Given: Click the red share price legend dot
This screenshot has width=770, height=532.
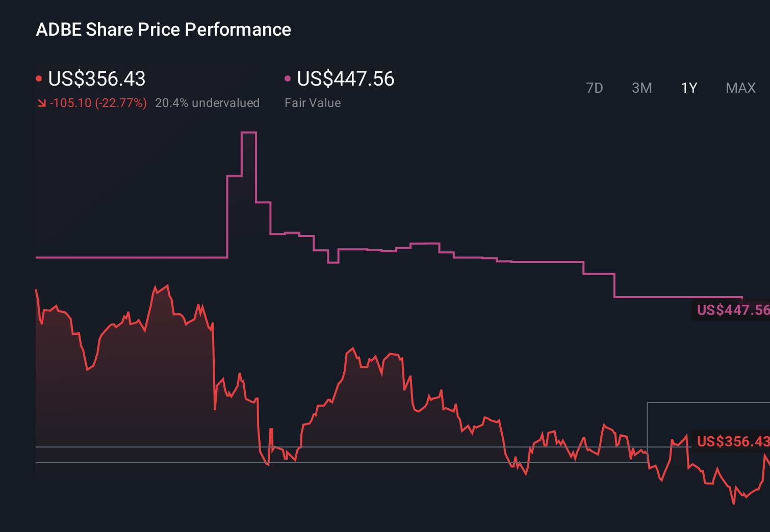Looking at the screenshot, I should (40, 77).
